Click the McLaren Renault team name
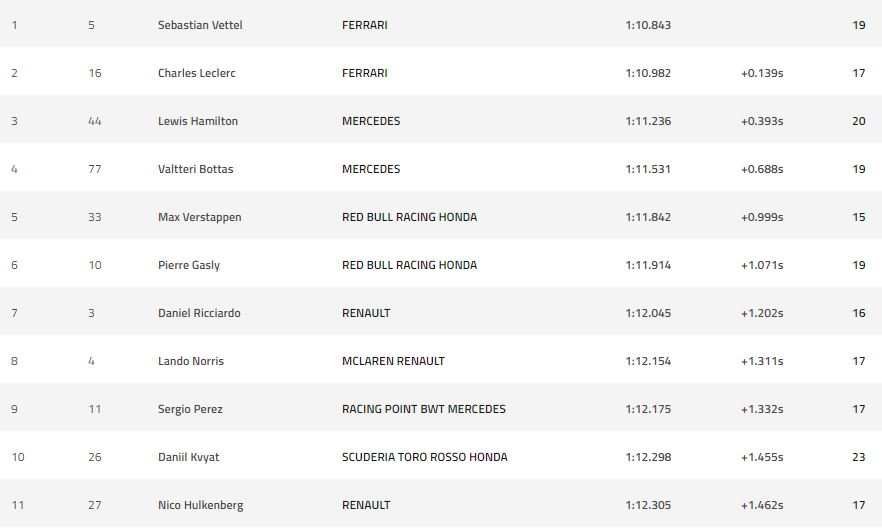Viewport: 882px width, 528px height. (393, 361)
